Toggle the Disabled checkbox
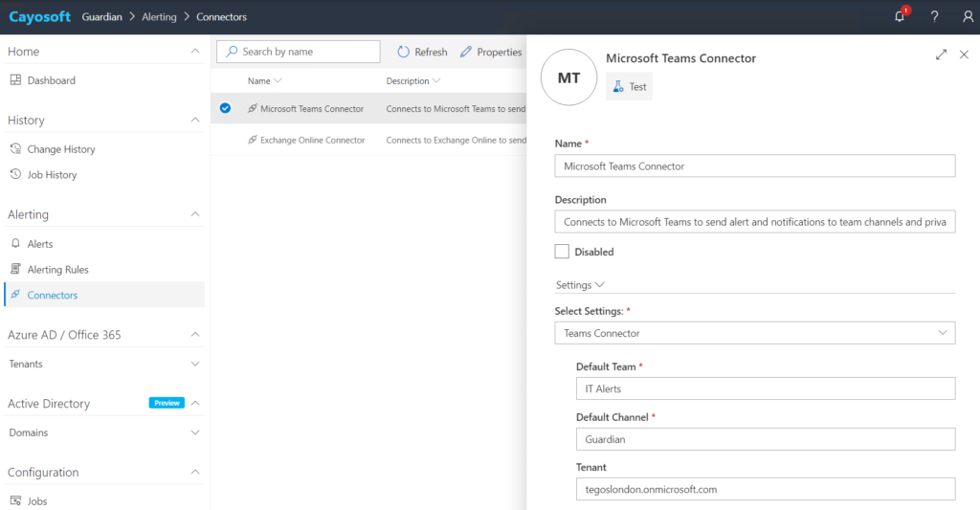 [562, 252]
